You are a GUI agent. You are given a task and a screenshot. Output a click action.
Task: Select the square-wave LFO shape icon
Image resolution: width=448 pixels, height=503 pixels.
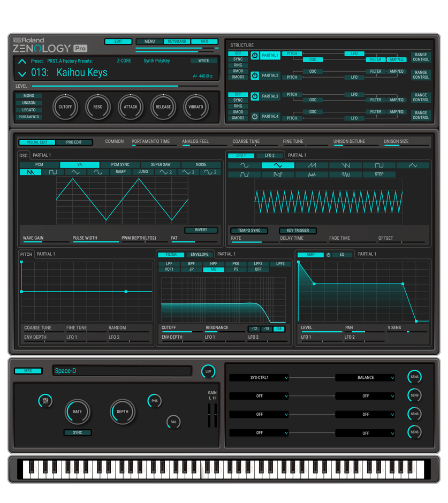(x=379, y=166)
